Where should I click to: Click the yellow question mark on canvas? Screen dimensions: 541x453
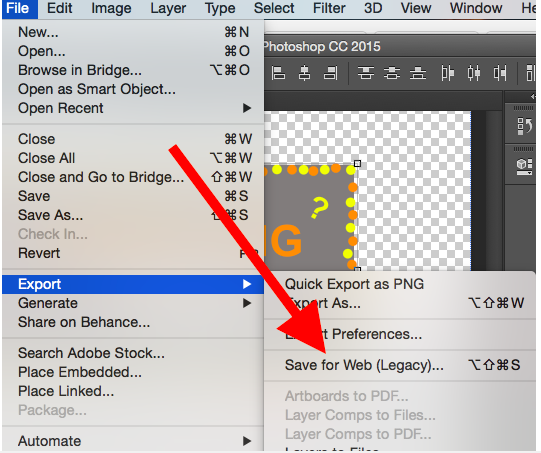coord(320,208)
